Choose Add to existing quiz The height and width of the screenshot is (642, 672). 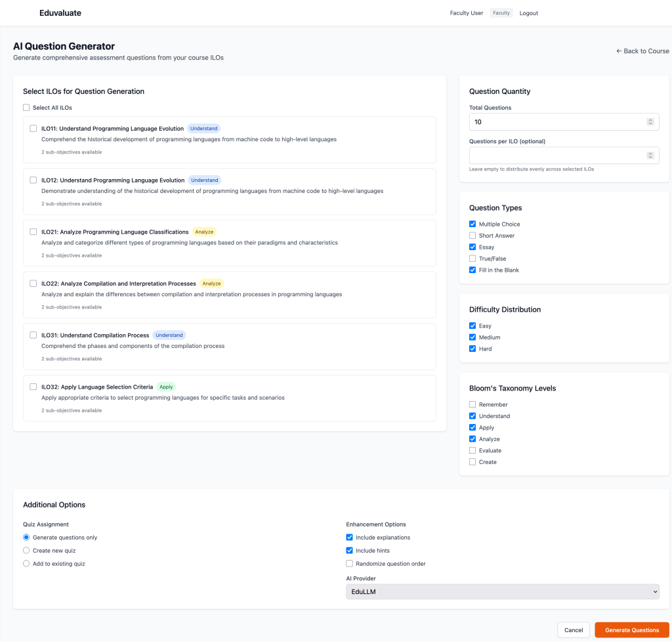pyautogui.click(x=26, y=564)
